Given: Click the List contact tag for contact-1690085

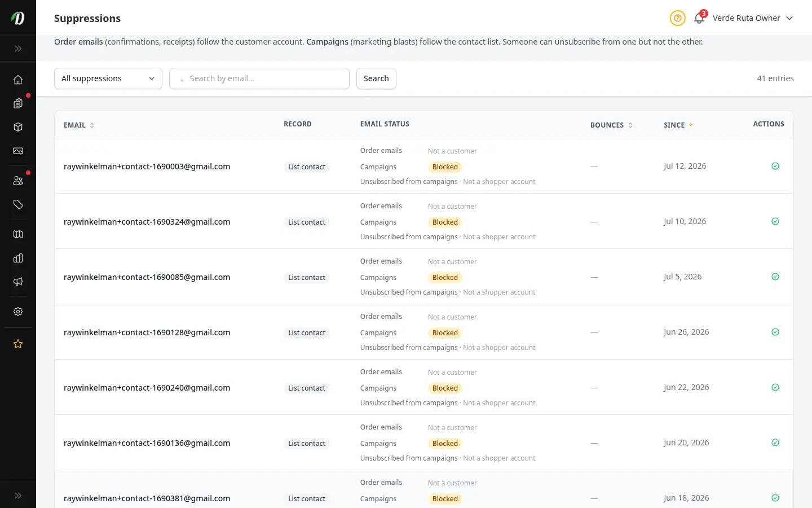Looking at the screenshot, I should click(307, 278).
